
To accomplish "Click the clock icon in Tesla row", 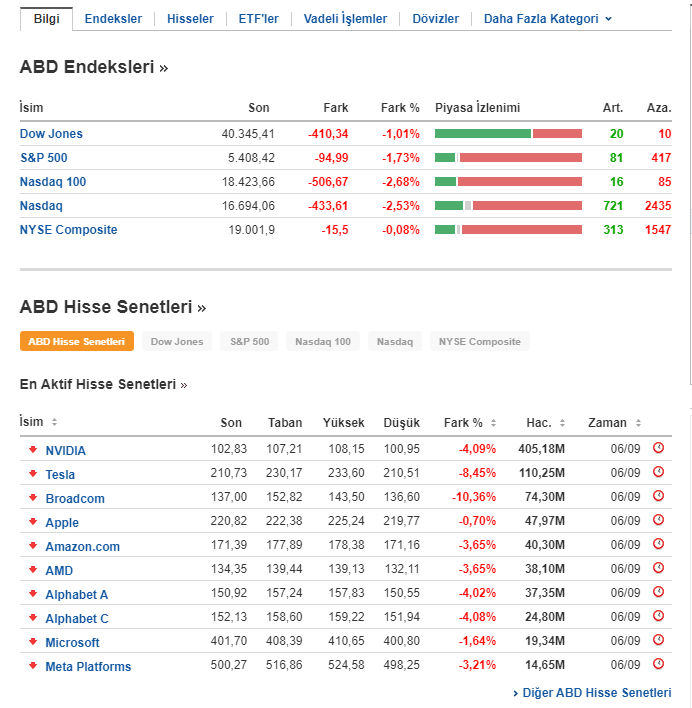I will coord(658,473).
